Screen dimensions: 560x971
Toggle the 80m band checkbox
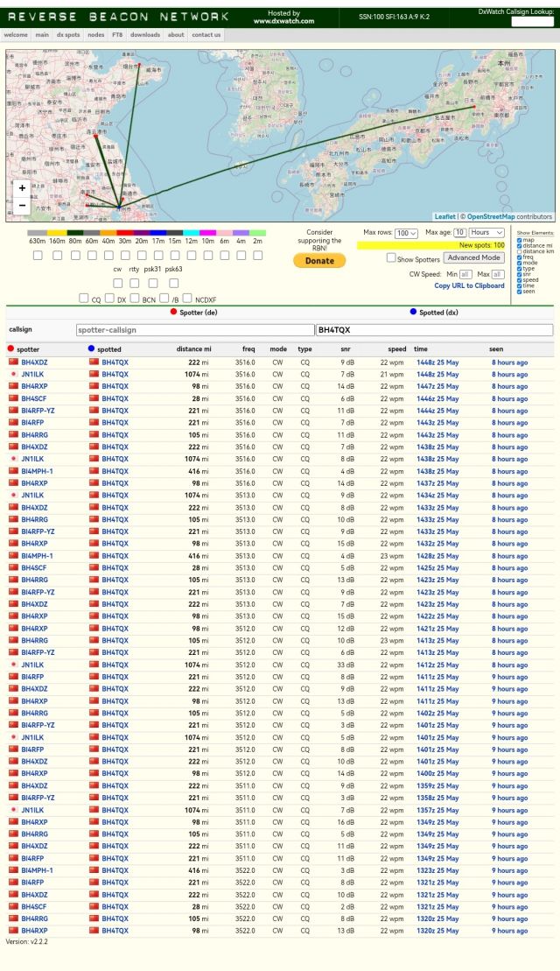(75, 255)
